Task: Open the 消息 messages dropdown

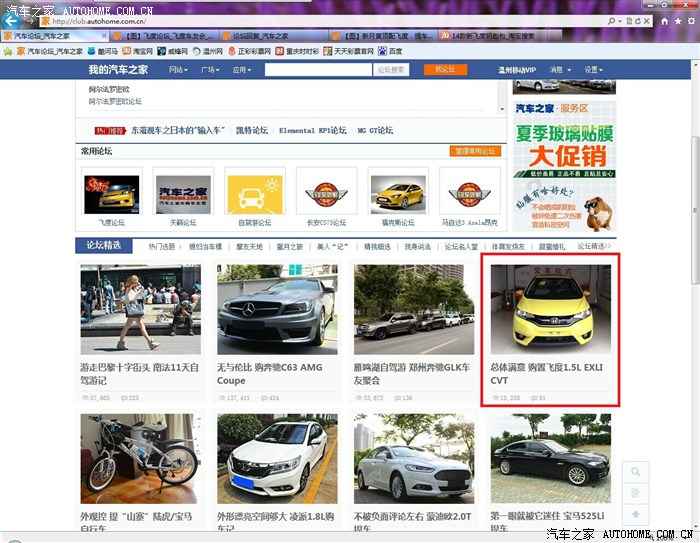Action: tap(559, 70)
